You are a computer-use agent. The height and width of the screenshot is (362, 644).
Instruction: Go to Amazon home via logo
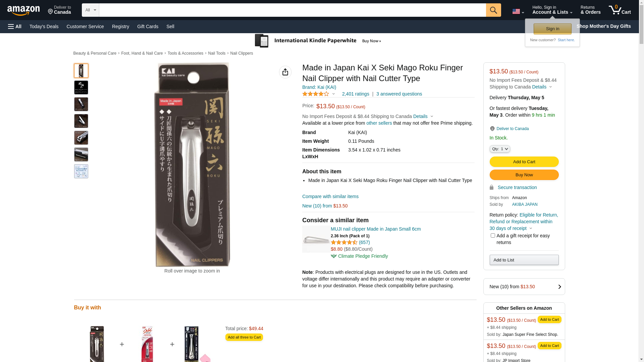click(x=23, y=10)
